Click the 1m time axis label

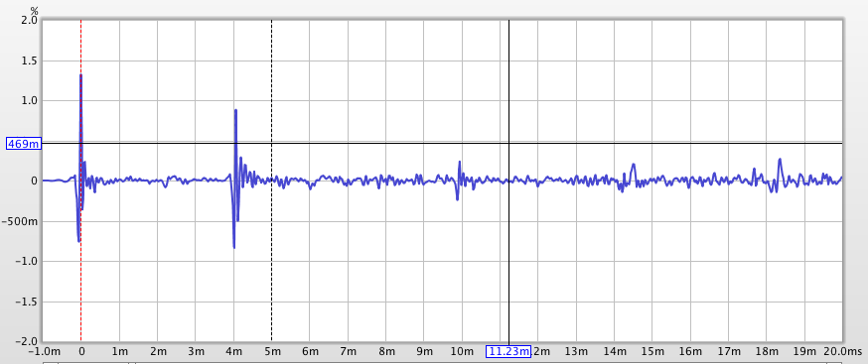click(119, 352)
